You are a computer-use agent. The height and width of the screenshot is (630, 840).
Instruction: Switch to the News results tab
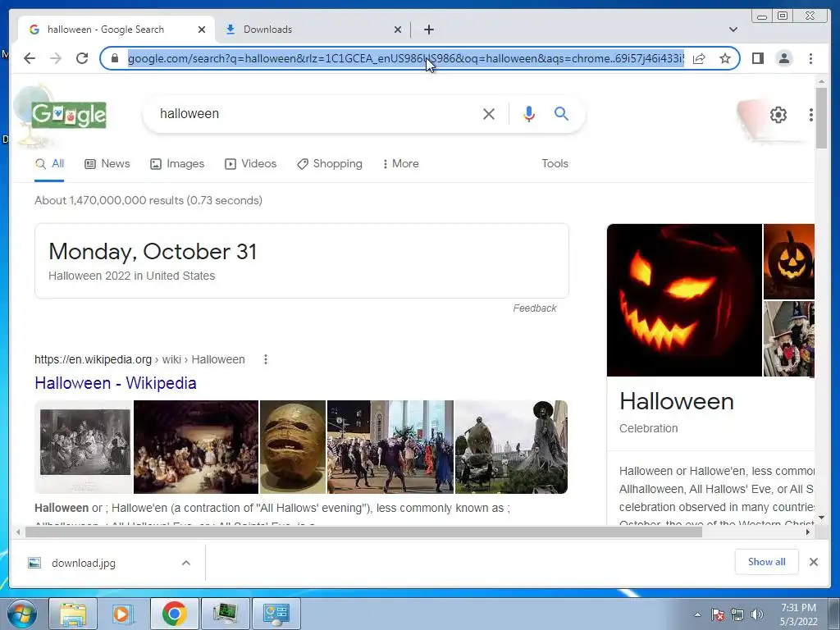tap(107, 164)
